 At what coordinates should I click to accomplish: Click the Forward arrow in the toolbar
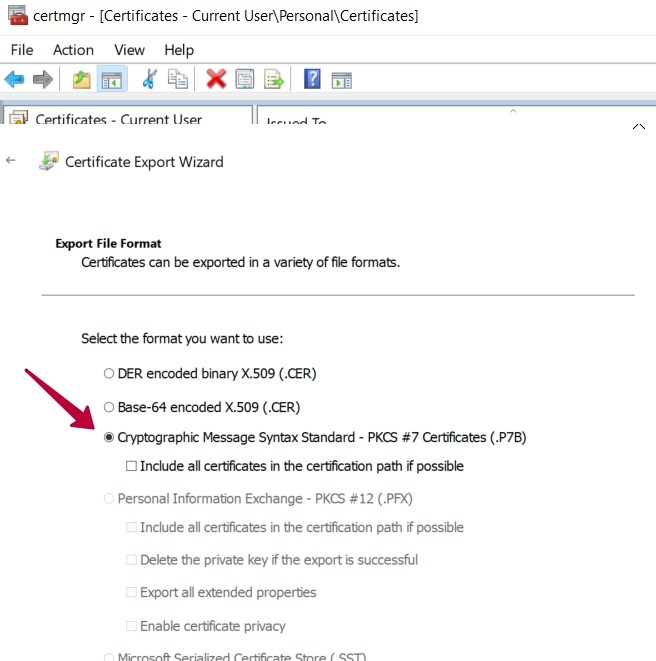coord(42,79)
